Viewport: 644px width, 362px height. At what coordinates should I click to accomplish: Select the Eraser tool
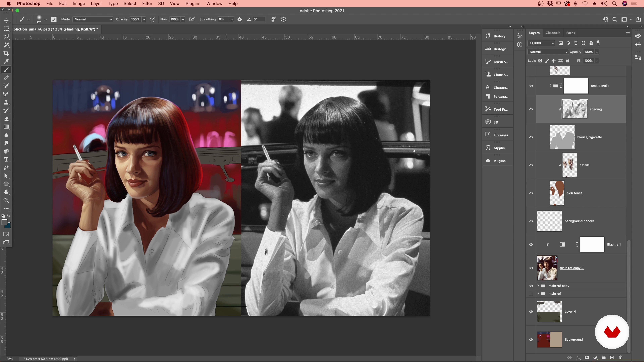pos(6,118)
